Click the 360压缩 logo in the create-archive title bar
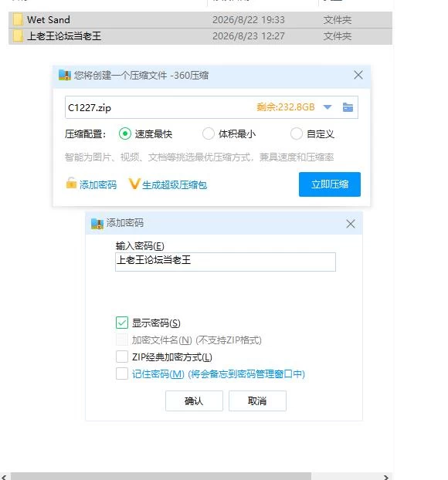Viewport: 448px width, 480px height. tap(65, 75)
